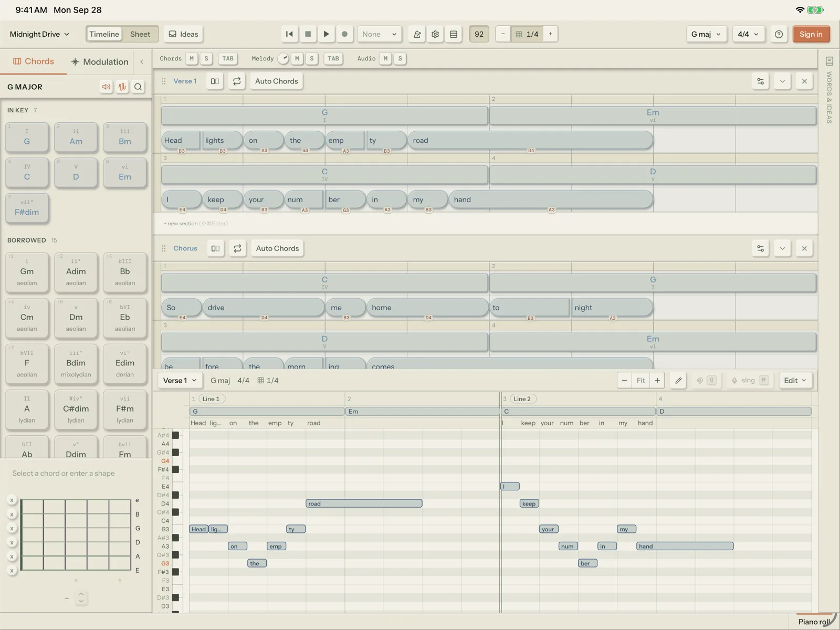Viewport: 840px width, 630px height.
Task: Solo the Chords track
Action: click(206, 58)
